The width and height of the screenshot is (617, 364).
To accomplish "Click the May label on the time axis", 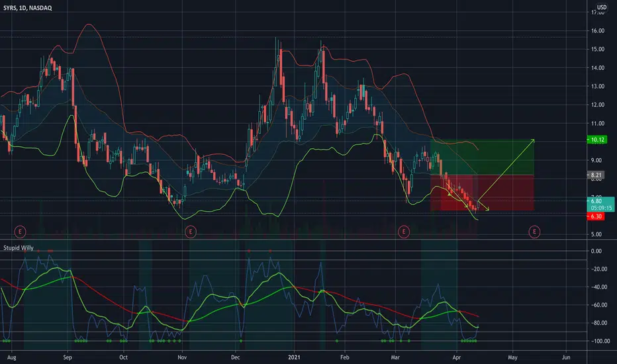I will tap(512, 357).
